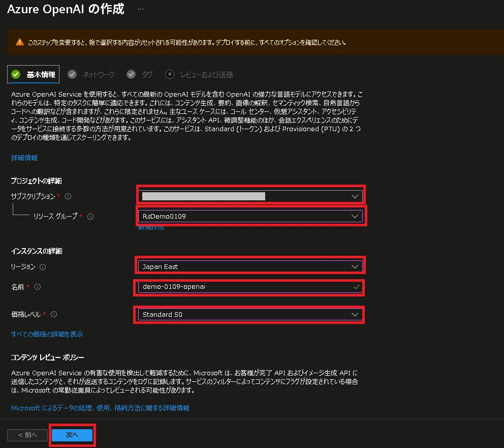The height and width of the screenshot is (448, 504).
Task: Click the < 前へ button
Action: click(x=27, y=435)
